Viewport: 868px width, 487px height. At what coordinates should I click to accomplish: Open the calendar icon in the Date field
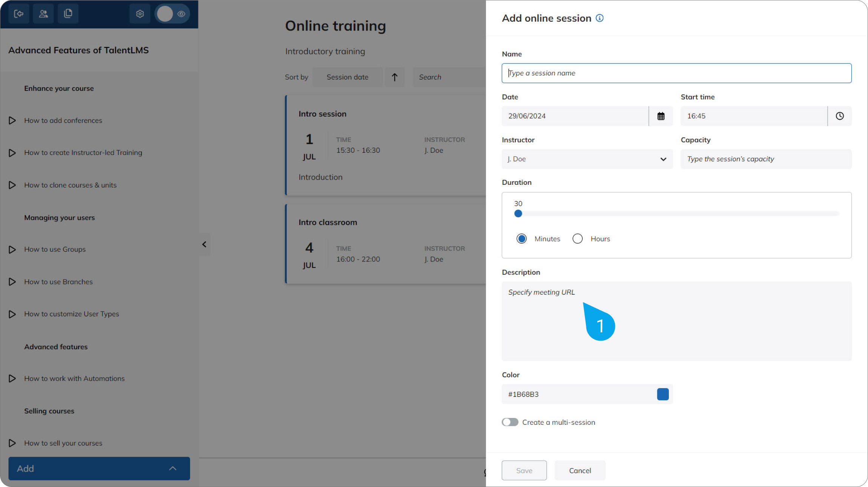pyautogui.click(x=661, y=116)
